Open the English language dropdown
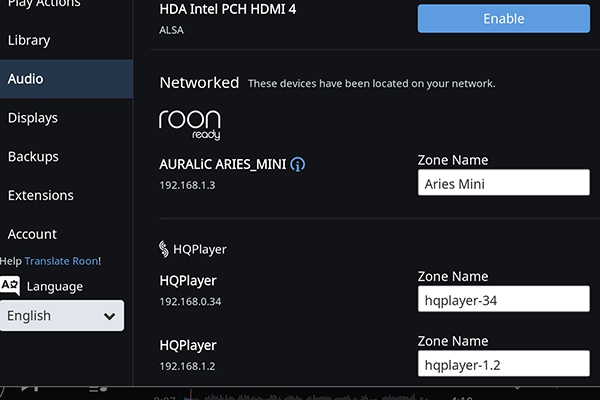The height and width of the screenshot is (400, 600). (x=62, y=316)
